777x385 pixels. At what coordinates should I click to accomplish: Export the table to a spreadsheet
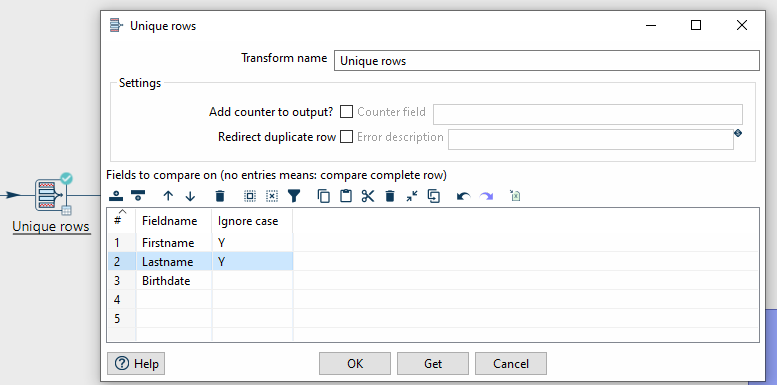pyautogui.click(x=515, y=196)
